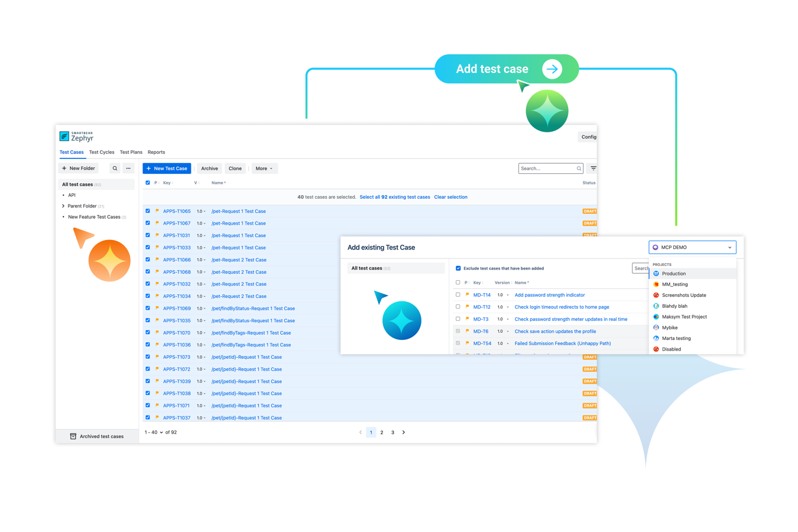This screenshot has width=798, height=532.
Task: Sort the Zephyr table by the Name column
Action: [x=219, y=183]
